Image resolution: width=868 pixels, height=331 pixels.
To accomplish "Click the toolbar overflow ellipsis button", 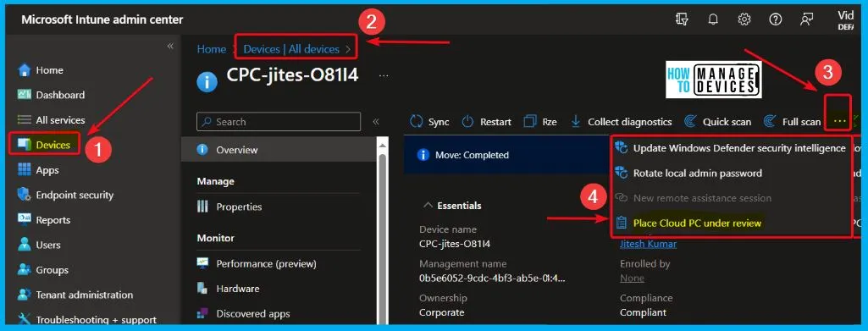I will pyautogui.click(x=839, y=120).
